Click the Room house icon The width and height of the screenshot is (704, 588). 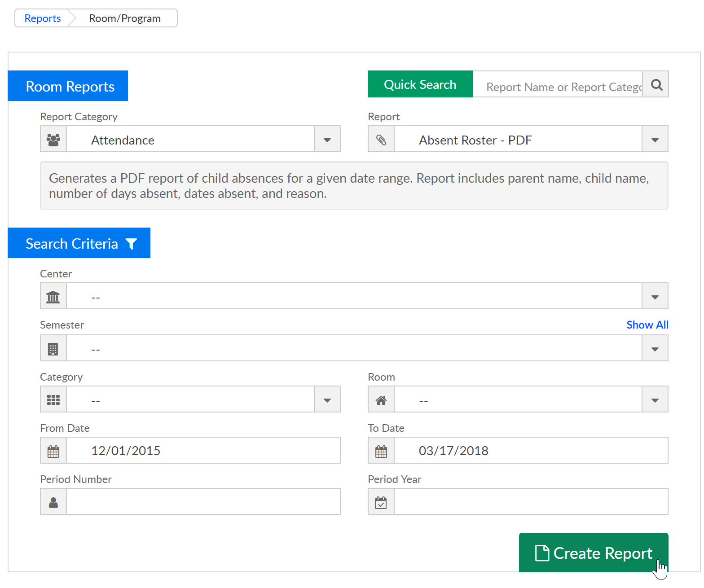coord(381,400)
